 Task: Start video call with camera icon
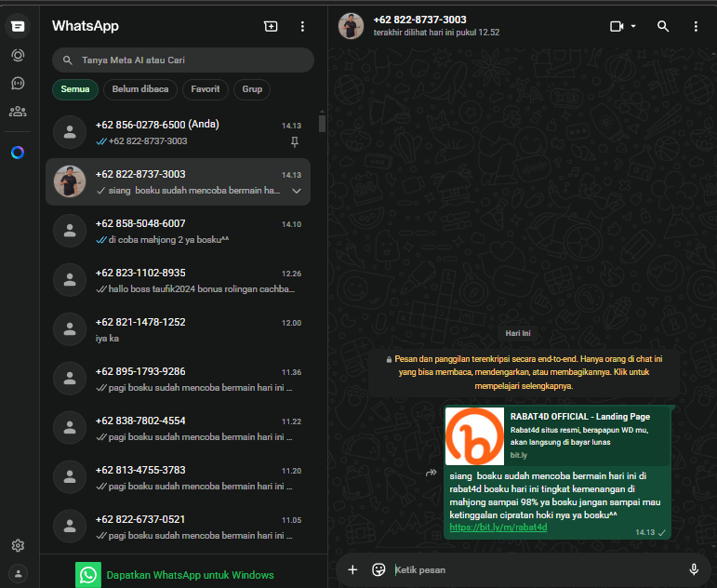click(x=617, y=27)
